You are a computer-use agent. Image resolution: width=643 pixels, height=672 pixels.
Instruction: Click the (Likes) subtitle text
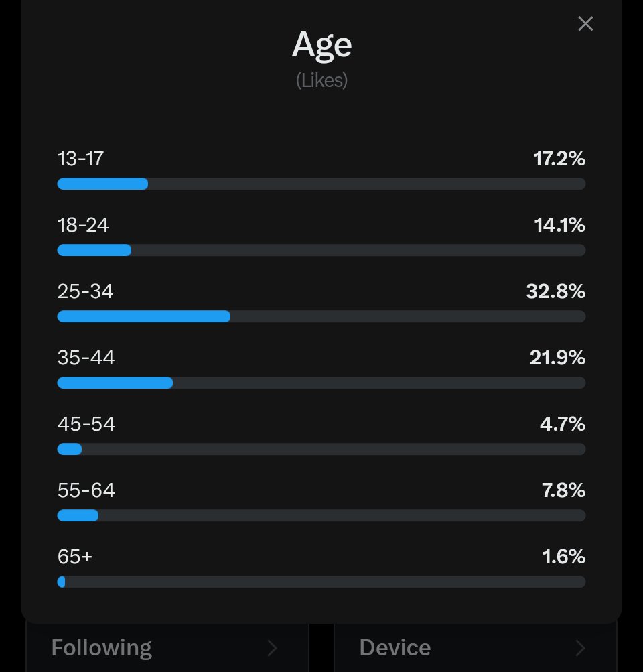[x=321, y=80]
